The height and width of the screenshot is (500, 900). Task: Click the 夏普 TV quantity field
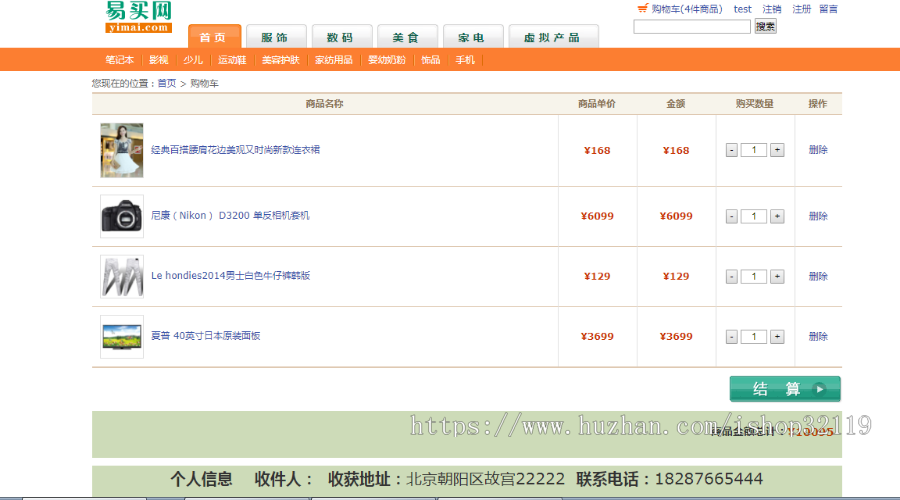point(754,337)
